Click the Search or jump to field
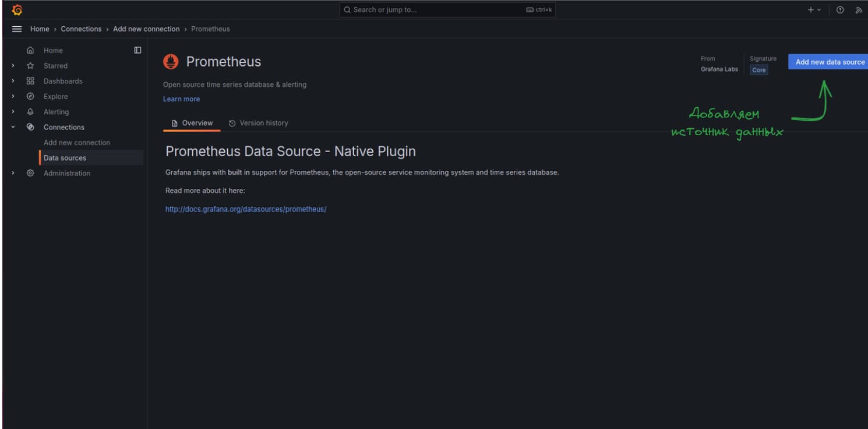This screenshot has width=868, height=429. [x=447, y=10]
